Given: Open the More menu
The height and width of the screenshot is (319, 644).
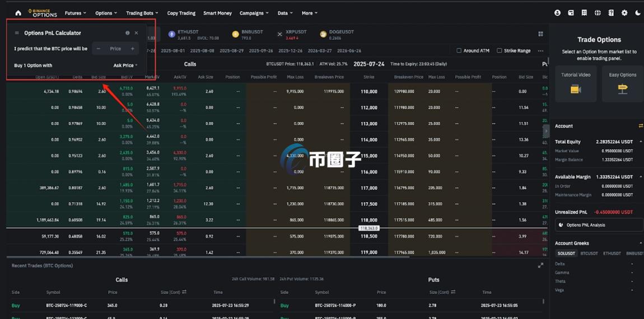Looking at the screenshot, I should (x=310, y=13).
